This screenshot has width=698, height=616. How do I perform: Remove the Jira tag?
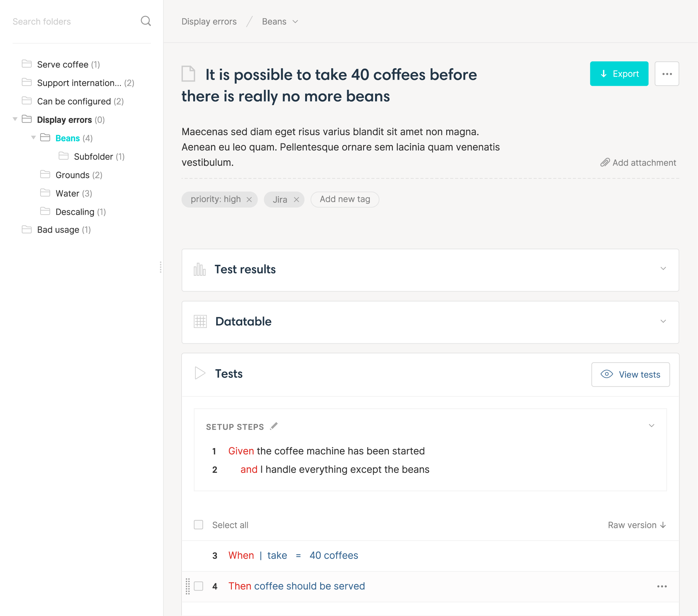tap(297, 200)
